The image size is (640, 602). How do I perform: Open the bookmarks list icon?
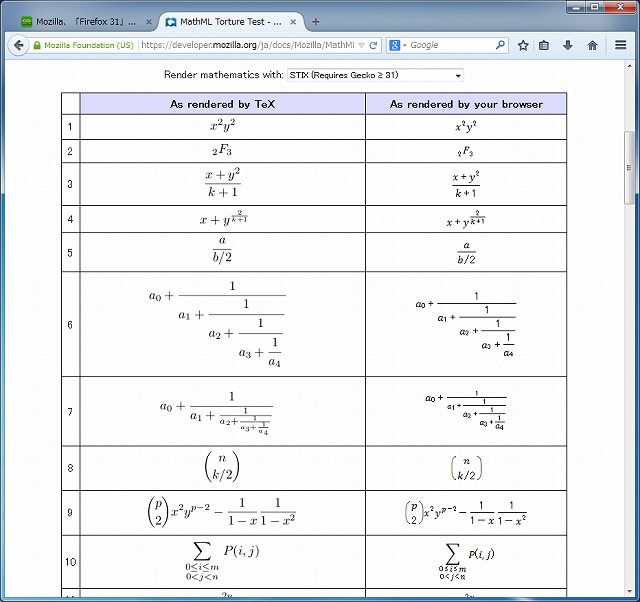pyautogui.click(x=544, y=45)
